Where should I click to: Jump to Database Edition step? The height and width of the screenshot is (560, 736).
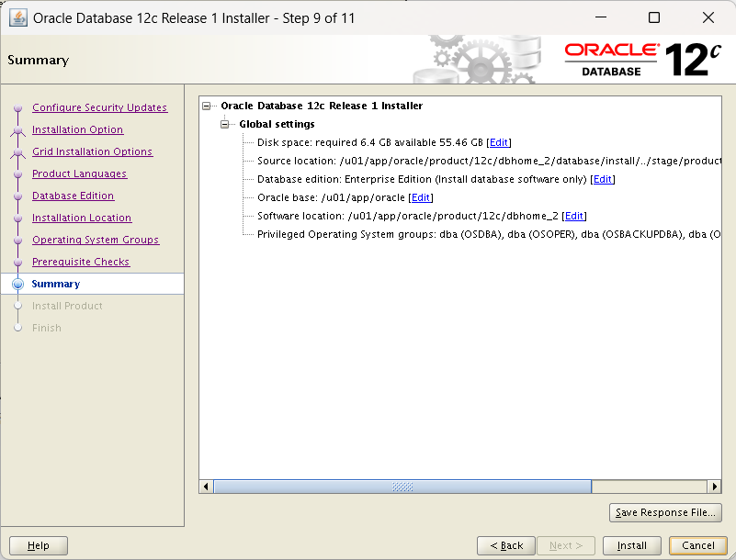click(73, 196)
